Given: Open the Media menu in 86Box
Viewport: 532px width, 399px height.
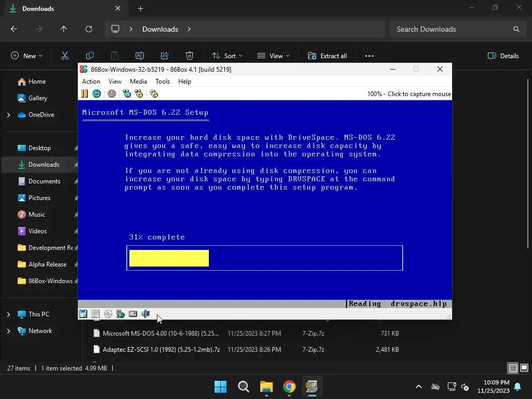Looking at the screenshot, I should point(138,82).
